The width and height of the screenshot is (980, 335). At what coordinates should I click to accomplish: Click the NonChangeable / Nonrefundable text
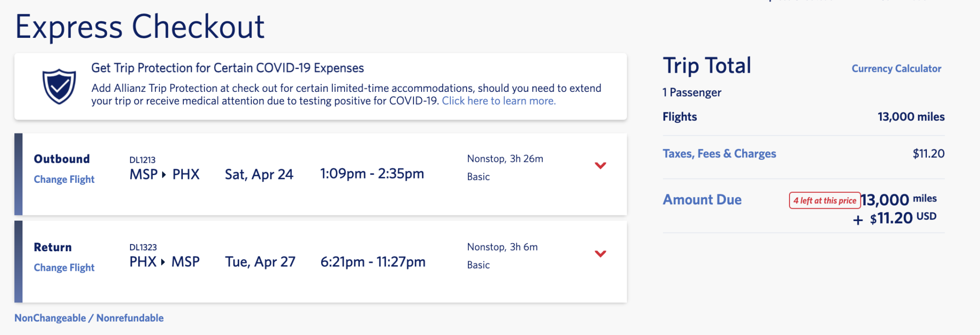89,318
